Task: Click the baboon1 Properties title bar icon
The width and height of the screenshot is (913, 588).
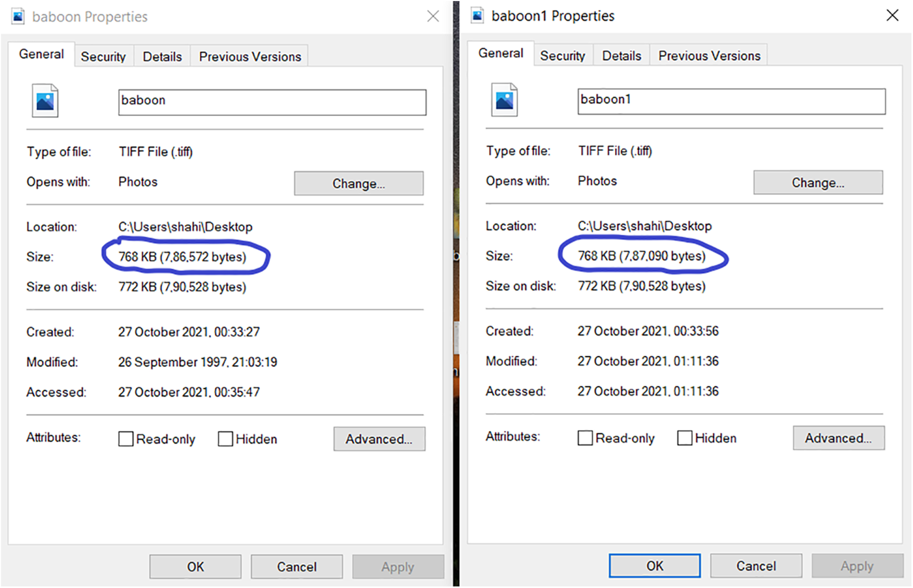Action: [x=478, y=16]
